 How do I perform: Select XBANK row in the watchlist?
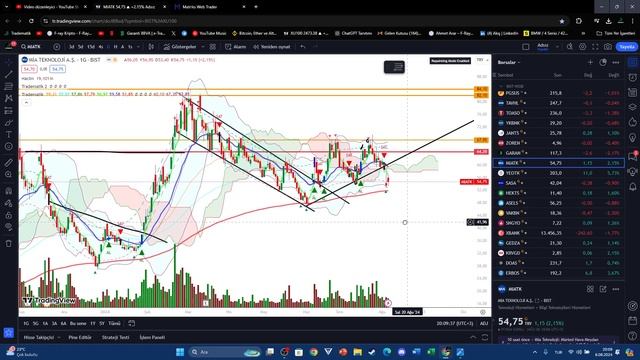coord(559,233)
